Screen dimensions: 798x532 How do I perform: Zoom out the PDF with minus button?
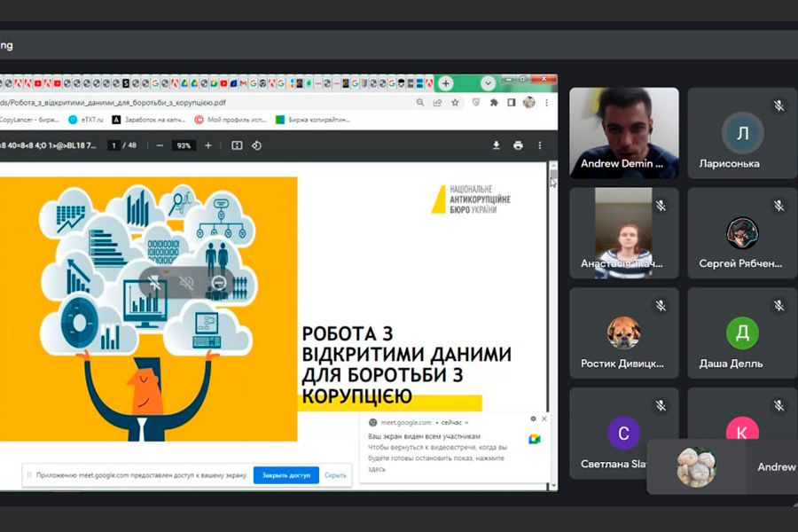(160, 145)
